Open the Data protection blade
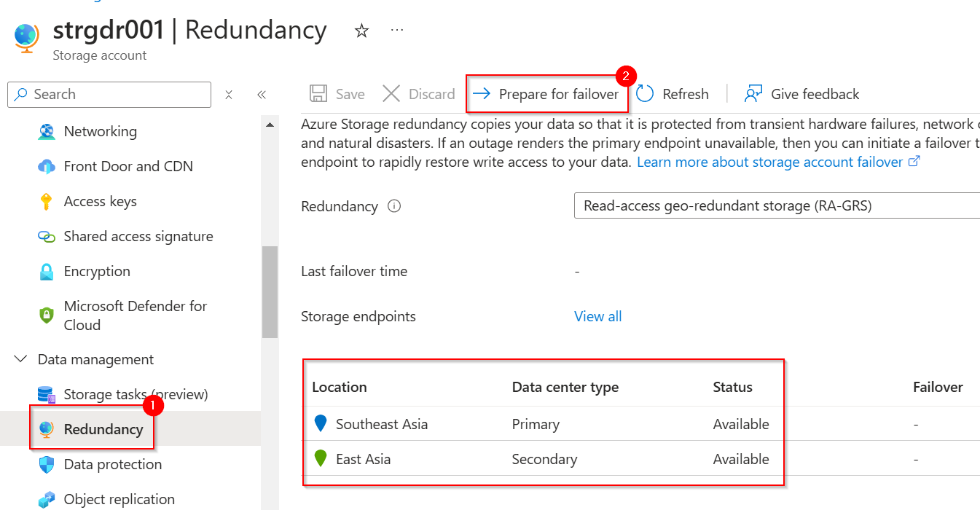 pos(46,464)
